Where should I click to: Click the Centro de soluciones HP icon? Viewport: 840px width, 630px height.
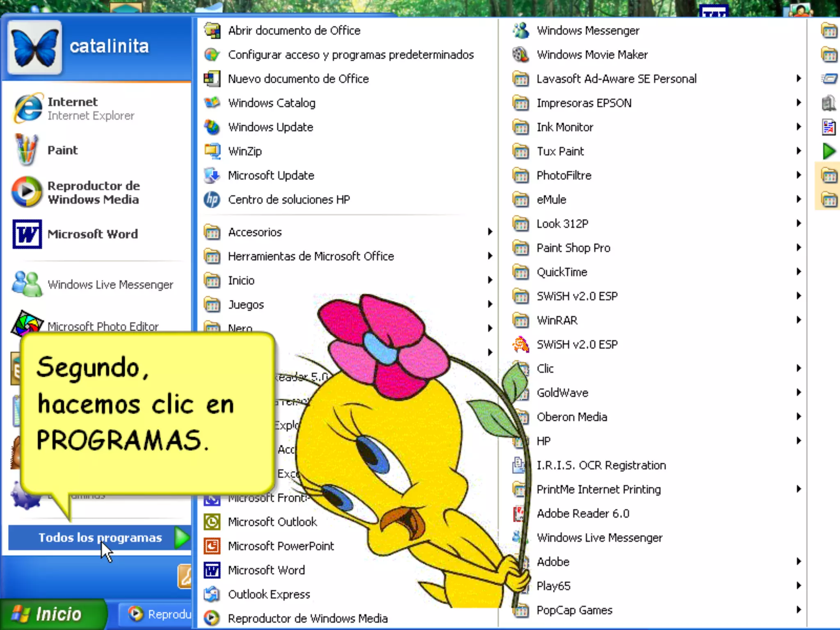point(212,200)
